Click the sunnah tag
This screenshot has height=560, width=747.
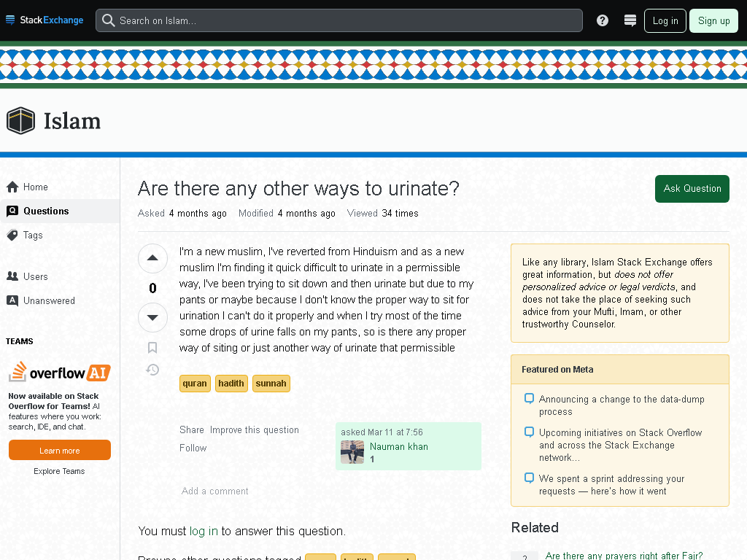pos(271,384)
